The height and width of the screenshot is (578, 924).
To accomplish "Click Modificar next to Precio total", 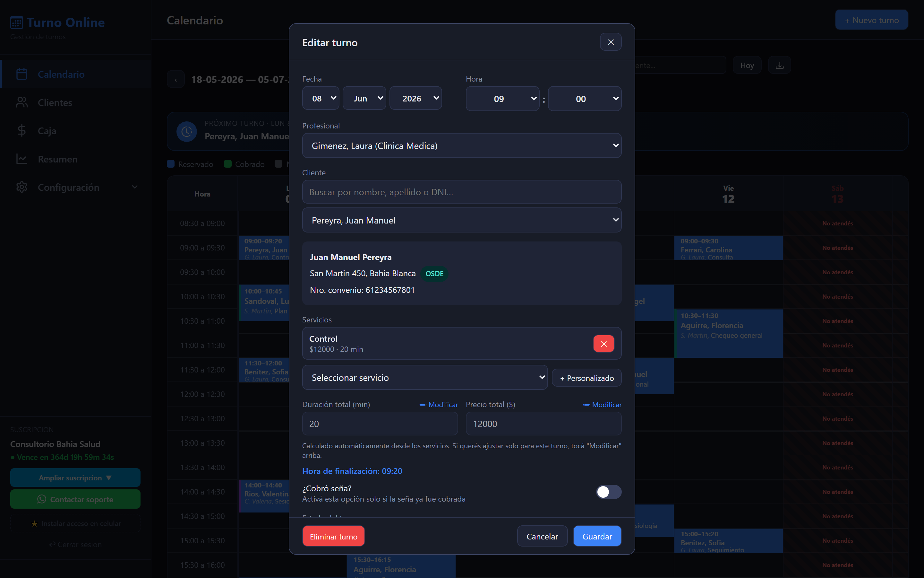I will (602, 405).
